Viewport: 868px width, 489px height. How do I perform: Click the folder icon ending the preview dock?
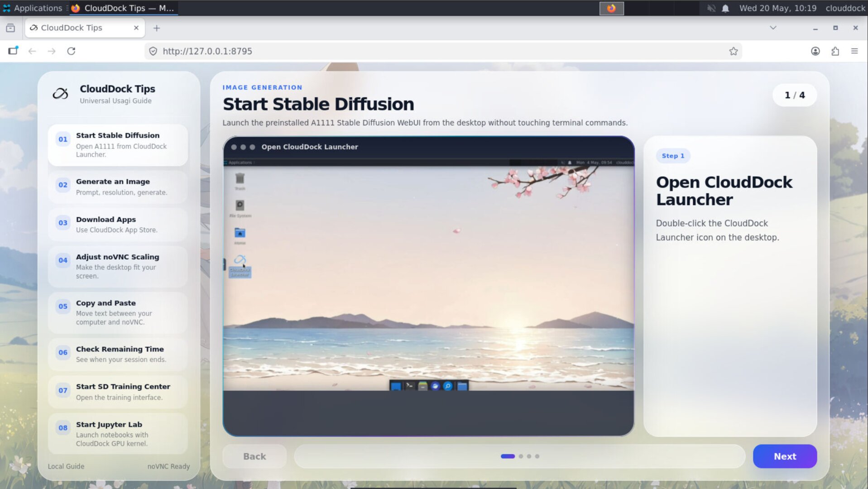click(462, 386)
